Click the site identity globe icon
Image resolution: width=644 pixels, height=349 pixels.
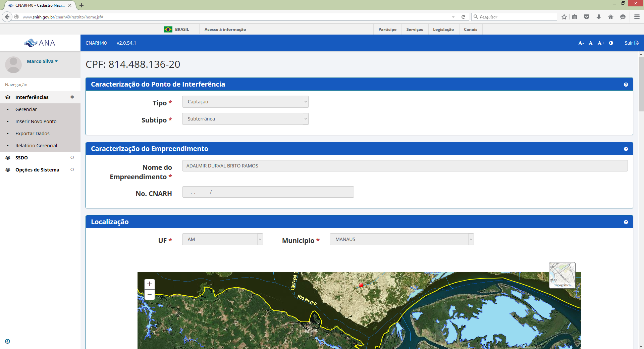(16, 17)
